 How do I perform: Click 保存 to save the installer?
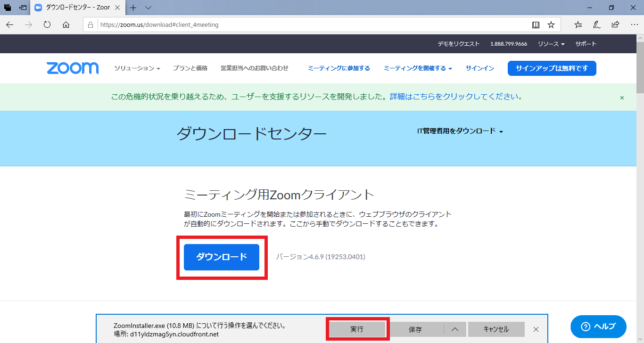(x=416, y=329)
